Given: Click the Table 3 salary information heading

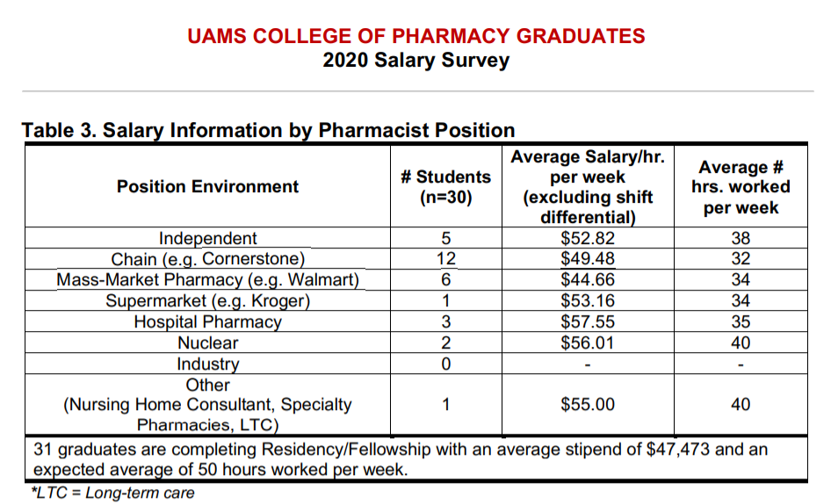Looking at the screenshot, I should pyautogui.click(x=268, y=130).
